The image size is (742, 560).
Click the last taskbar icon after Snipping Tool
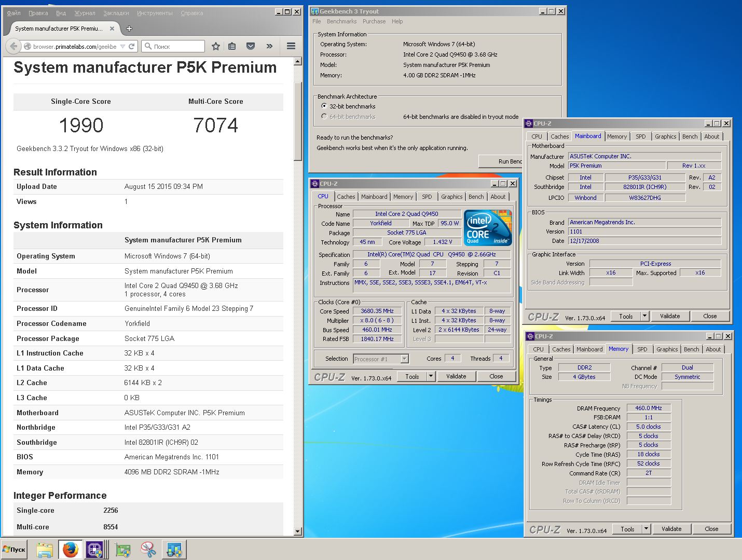point(174,550)
